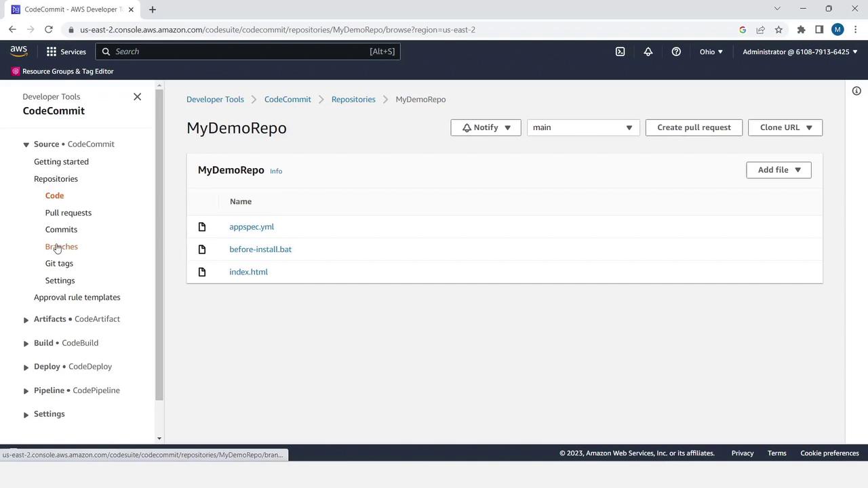Reload the browser page
The width and height of the screenshot is (868, 488).
coord(49,30)
